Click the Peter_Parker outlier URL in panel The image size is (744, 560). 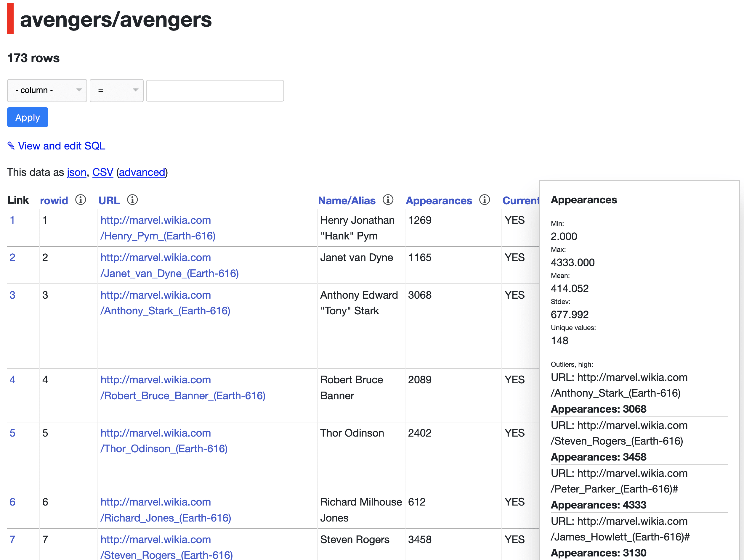619,481
